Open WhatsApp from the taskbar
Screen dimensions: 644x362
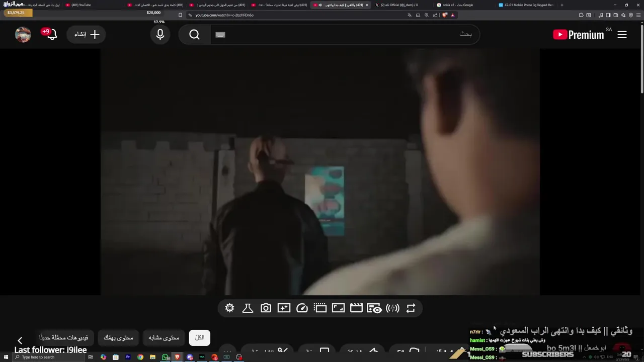(165, 357)
